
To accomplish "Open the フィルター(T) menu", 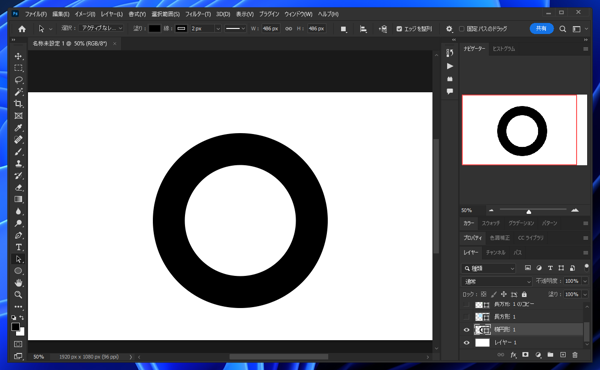I will click(198, 14).
